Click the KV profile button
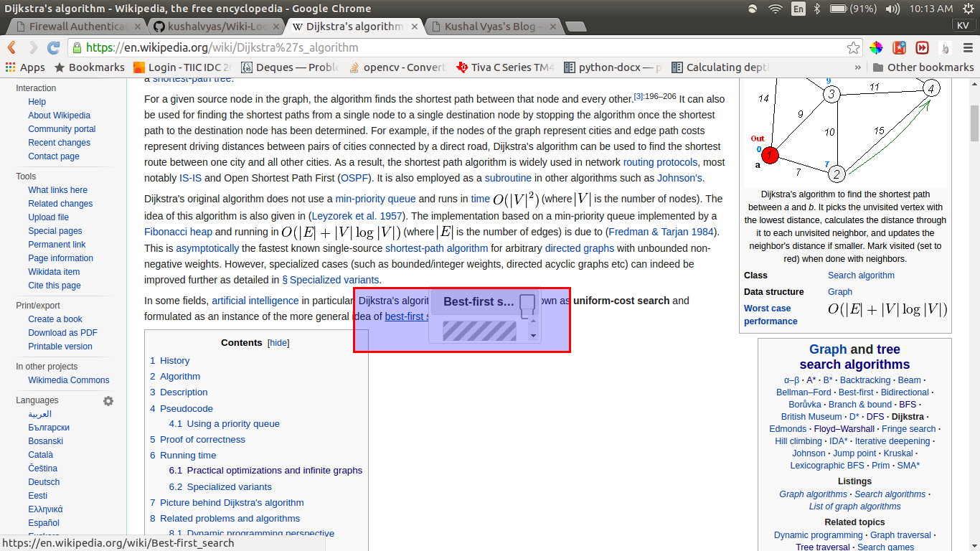Image resolution: width=980 pixels, height=551 pixels. 963,25
